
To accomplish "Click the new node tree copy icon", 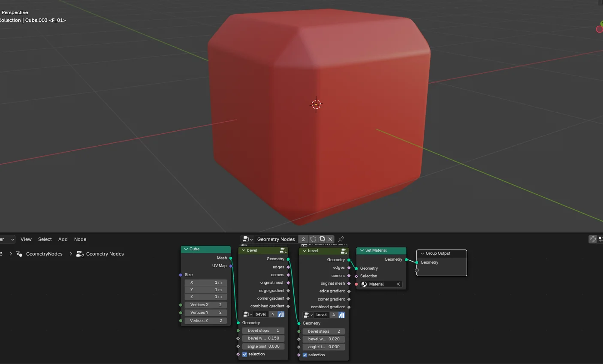I will click(323, 239).
